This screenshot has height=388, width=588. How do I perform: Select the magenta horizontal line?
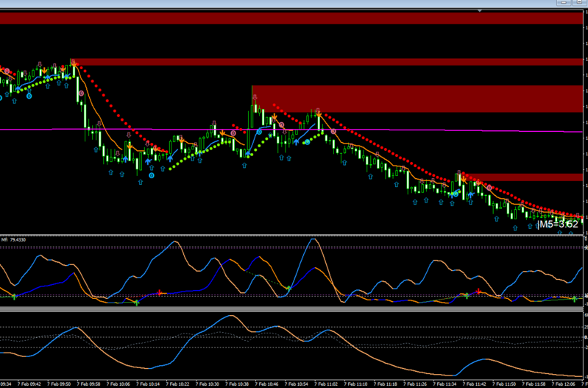tap(291, 130)
